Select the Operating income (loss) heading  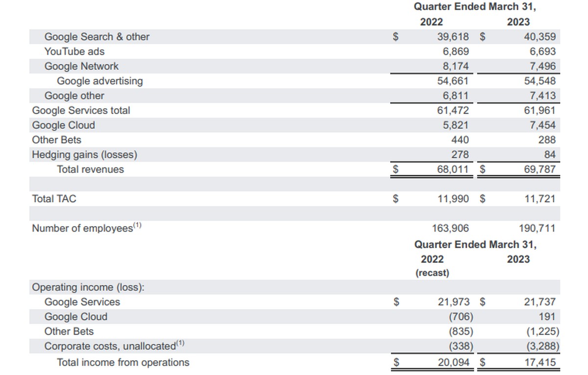tap(88, 287)
